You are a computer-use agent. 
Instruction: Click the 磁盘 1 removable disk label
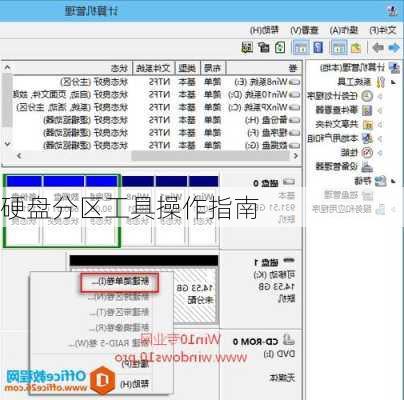pyautogui.click(x=266, y=263)
